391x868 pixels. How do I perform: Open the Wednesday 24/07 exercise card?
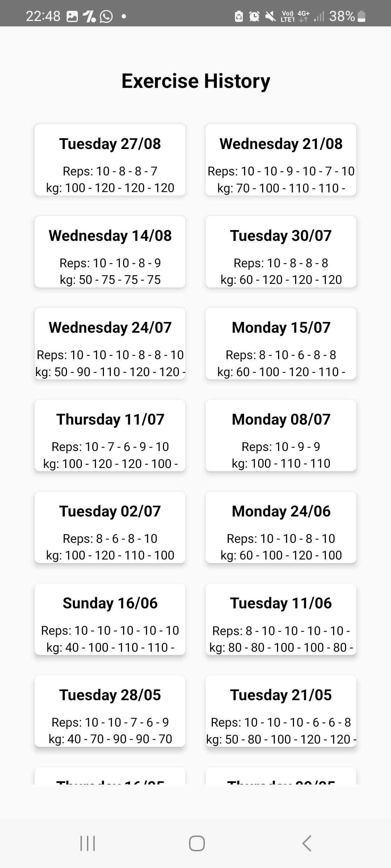(x=110, y=344)
